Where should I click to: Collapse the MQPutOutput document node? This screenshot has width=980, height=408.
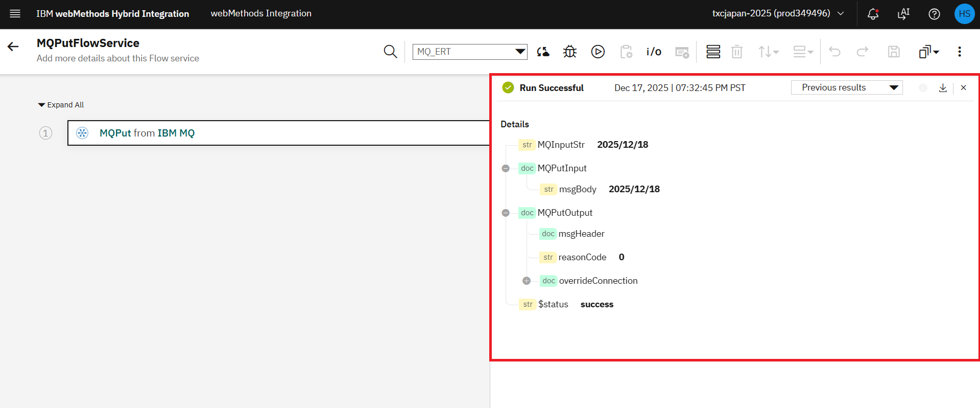pyautogui.click(x=506, y=213)
